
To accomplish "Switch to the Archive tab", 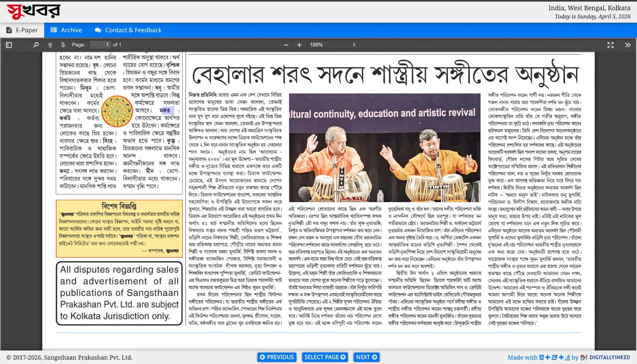I will 66,30.
